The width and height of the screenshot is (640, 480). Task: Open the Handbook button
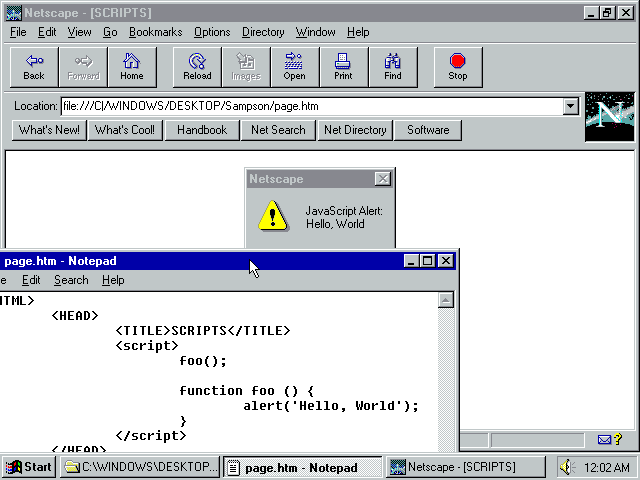(x=202, y=130)
